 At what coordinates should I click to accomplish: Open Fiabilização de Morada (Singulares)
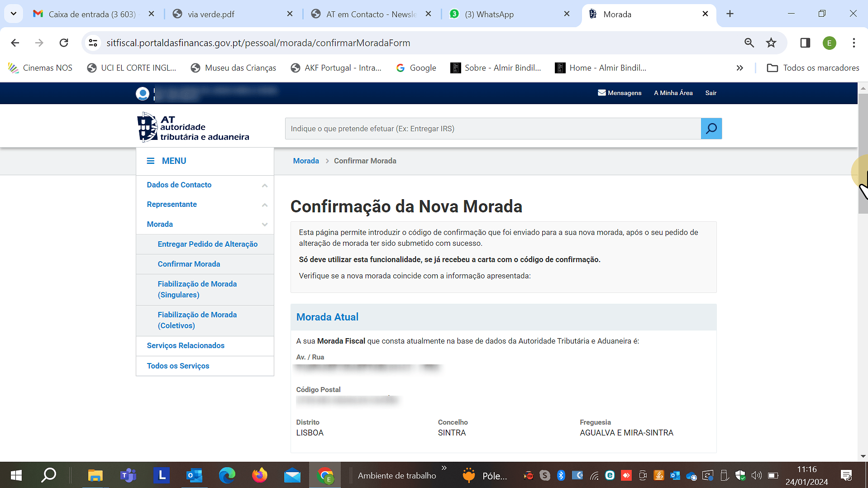[197, 289]
